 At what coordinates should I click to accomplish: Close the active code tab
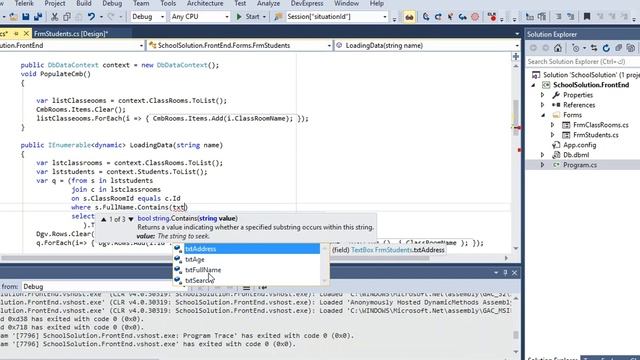pyautogui.click(x=26, y=33)
